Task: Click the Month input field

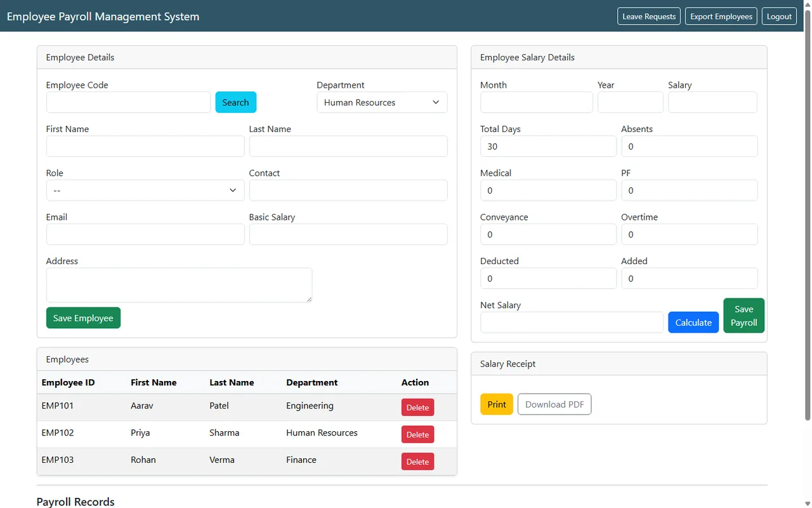Action: pyautogui.click(x=537, y=102)
